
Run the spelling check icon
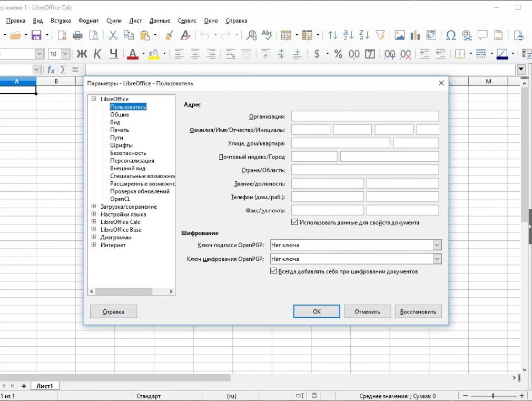coord(267,35)
